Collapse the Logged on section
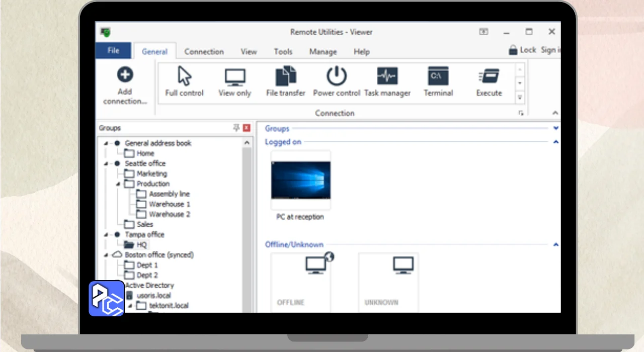The width and height of the screenshot is (644, 352). click(555, 142)
